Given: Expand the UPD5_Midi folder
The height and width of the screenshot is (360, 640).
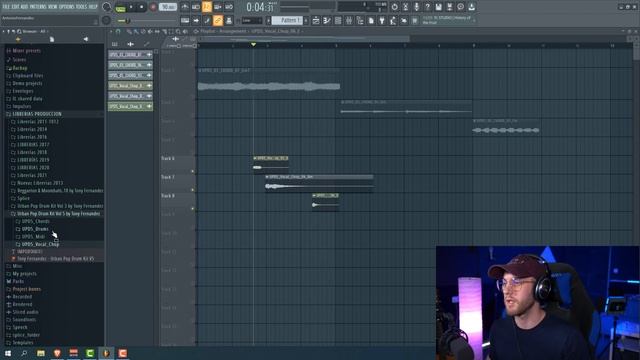Looking at the screenshot, I should [33, 237].
